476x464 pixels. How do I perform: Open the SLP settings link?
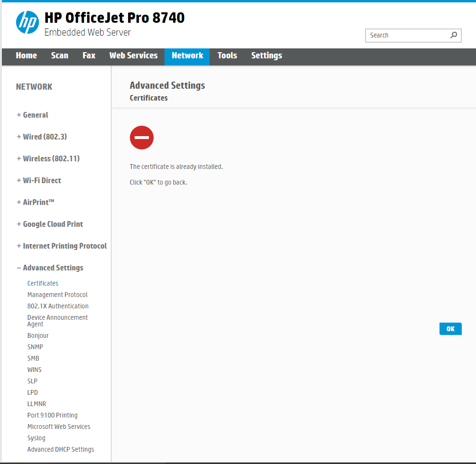coord(33,381)
